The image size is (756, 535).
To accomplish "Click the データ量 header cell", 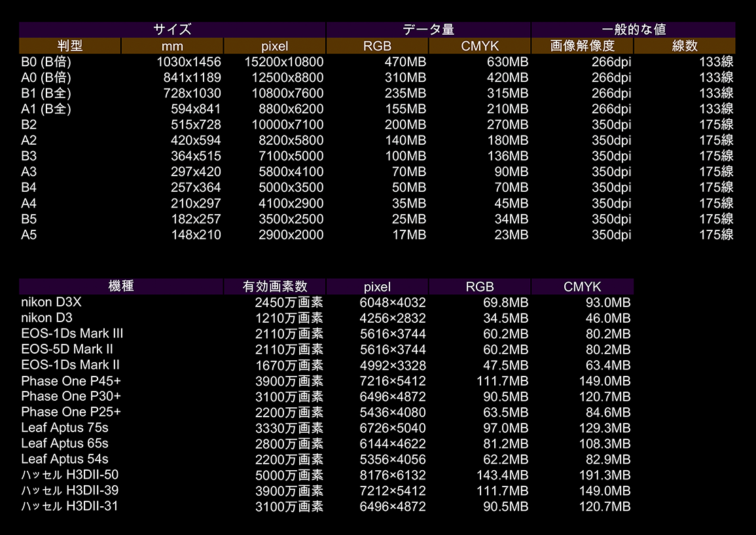I will pos(429,29).
